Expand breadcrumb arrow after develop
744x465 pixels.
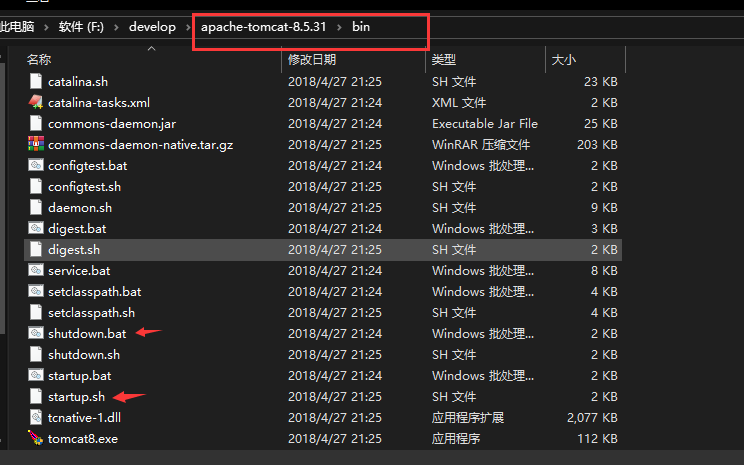click(188, 27)
